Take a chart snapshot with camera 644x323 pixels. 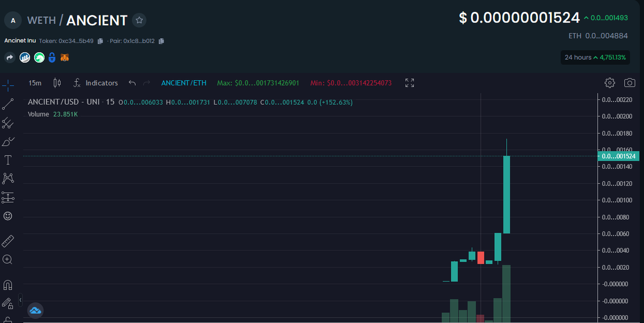(x=630, y=83)
